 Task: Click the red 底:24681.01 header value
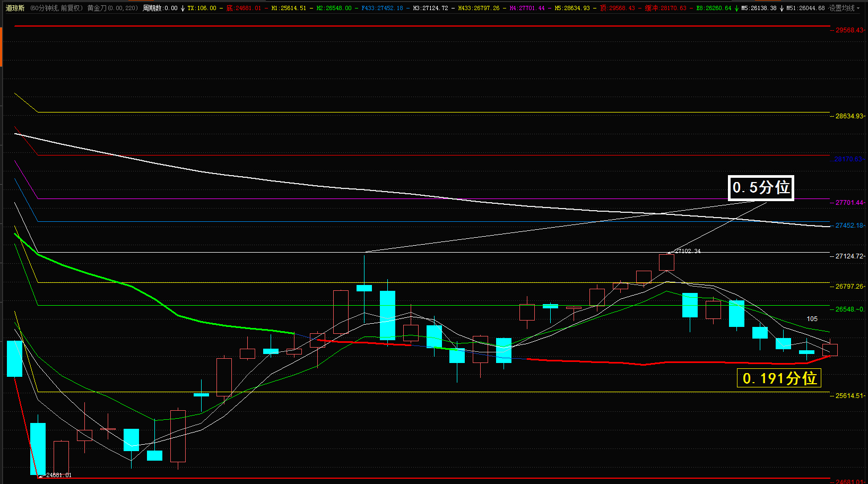(244, 8)
